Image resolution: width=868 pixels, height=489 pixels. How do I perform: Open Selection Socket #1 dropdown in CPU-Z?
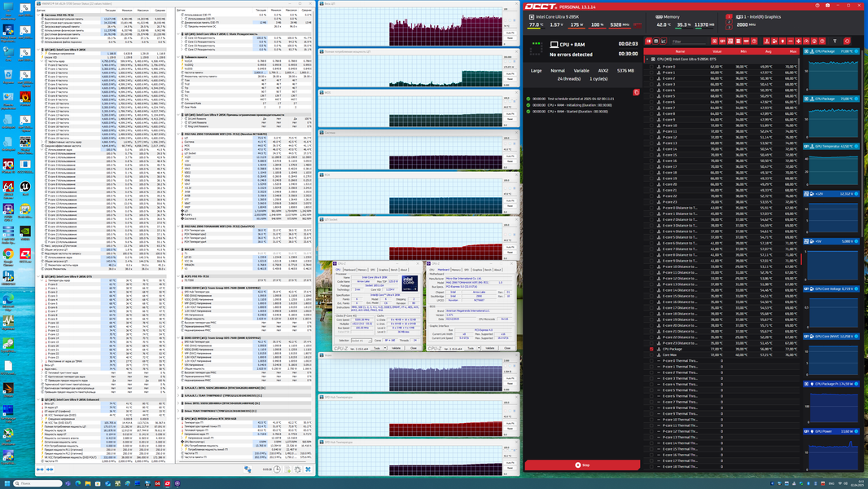(x=362, y=341)
